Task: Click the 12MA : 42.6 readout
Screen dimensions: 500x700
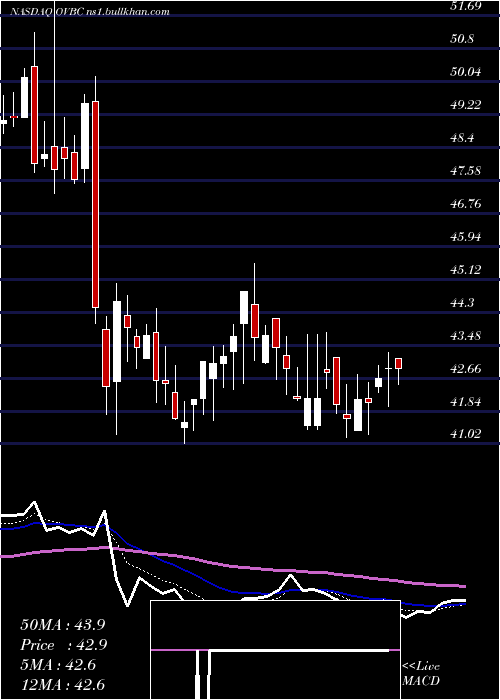Action: (64, 684)
